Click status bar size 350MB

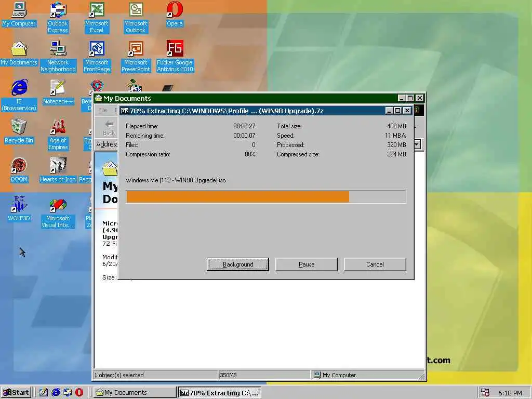pos(229,375)
